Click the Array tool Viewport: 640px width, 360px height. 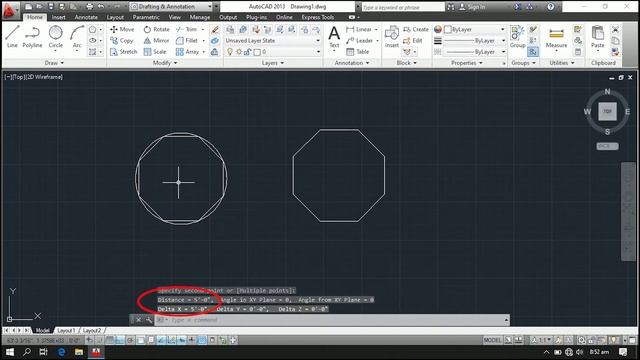187,52
